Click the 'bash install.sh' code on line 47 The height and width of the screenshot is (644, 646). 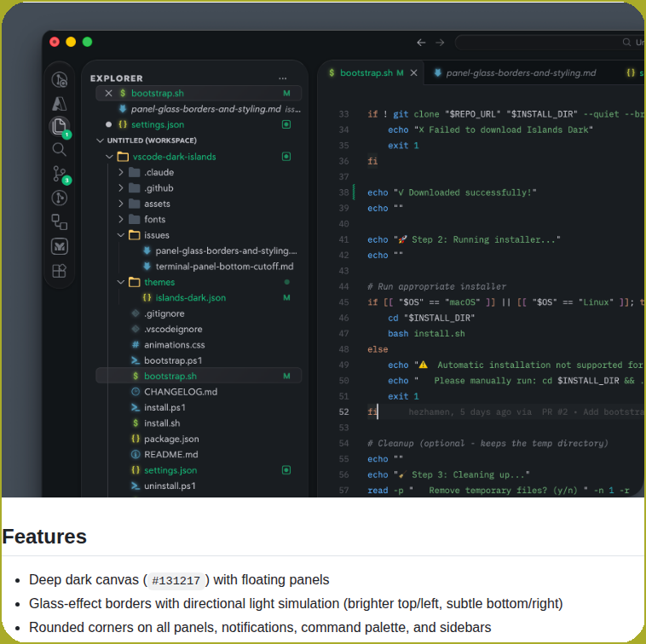[426, 334]
